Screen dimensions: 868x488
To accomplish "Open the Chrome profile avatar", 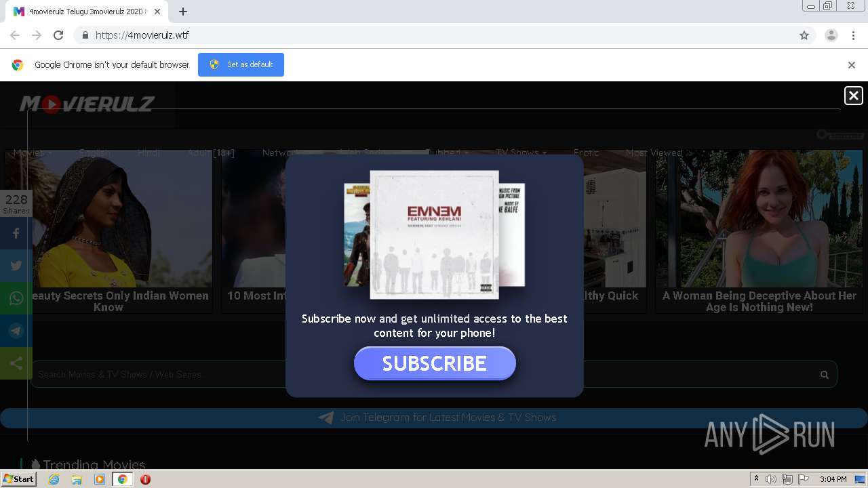I will coord(831,35).
